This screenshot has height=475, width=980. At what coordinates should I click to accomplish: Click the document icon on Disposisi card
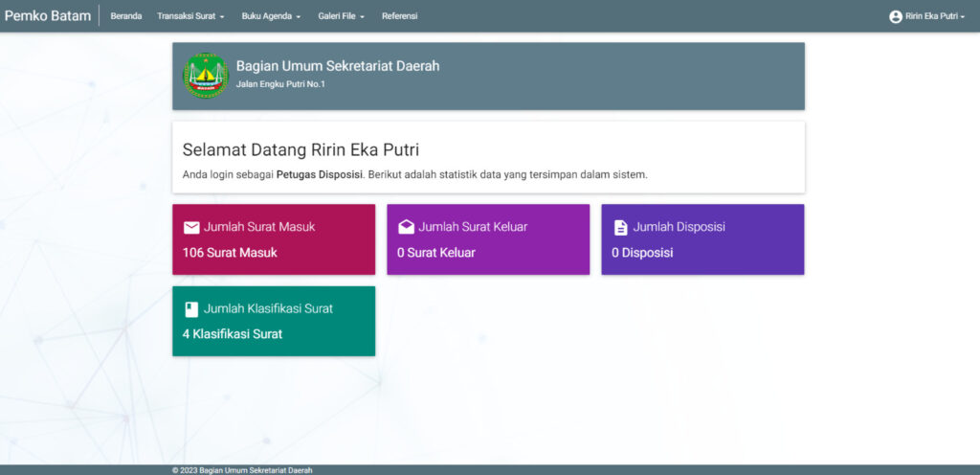[x=620, y=228]
